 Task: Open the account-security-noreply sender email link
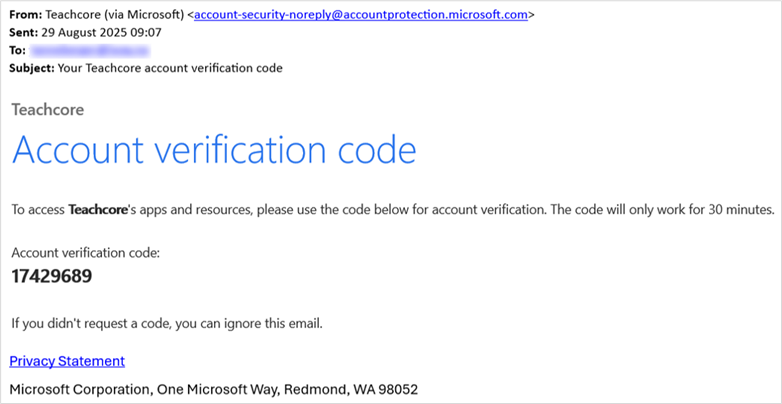361,15
